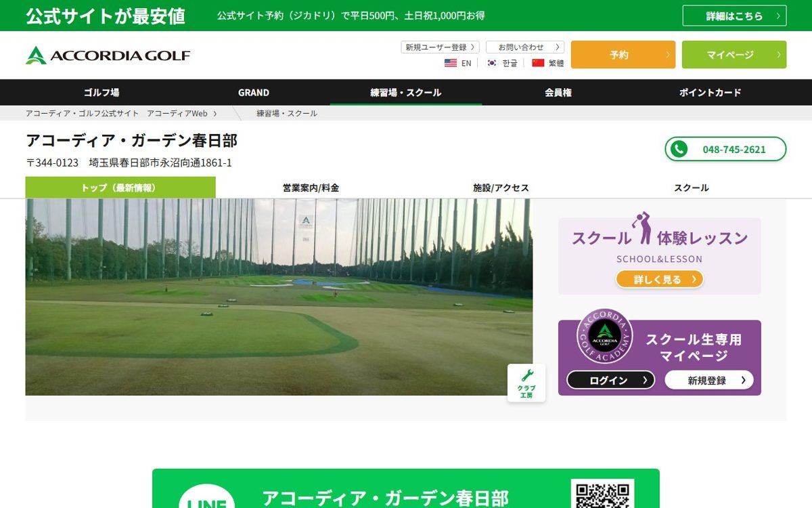The height and width of the screenshot is (508, 812).
Task: Click phone number 048-745-2621 button
Action: click(x=725, y=149)
